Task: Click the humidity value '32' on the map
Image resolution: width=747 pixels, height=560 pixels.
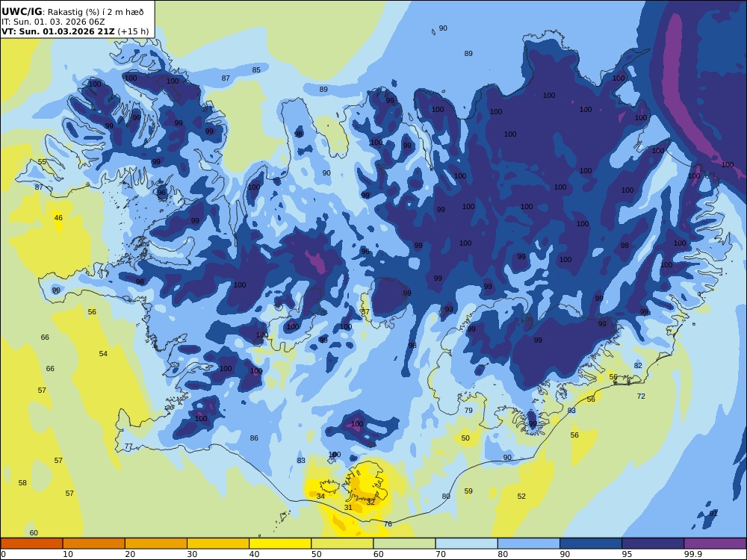Action: click(371, 502)
